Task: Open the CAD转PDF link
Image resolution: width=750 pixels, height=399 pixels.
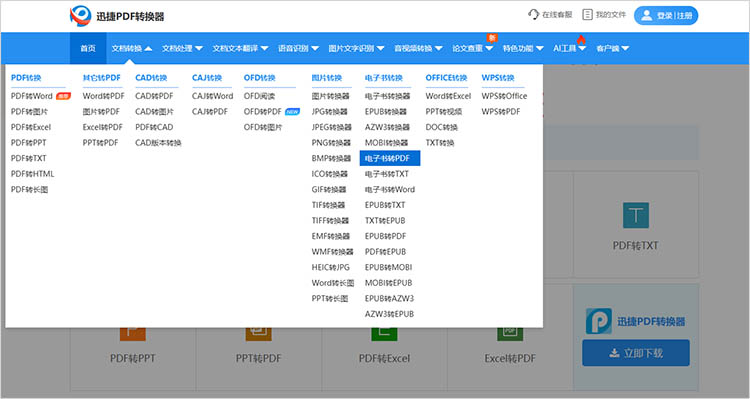Action: 154,96
